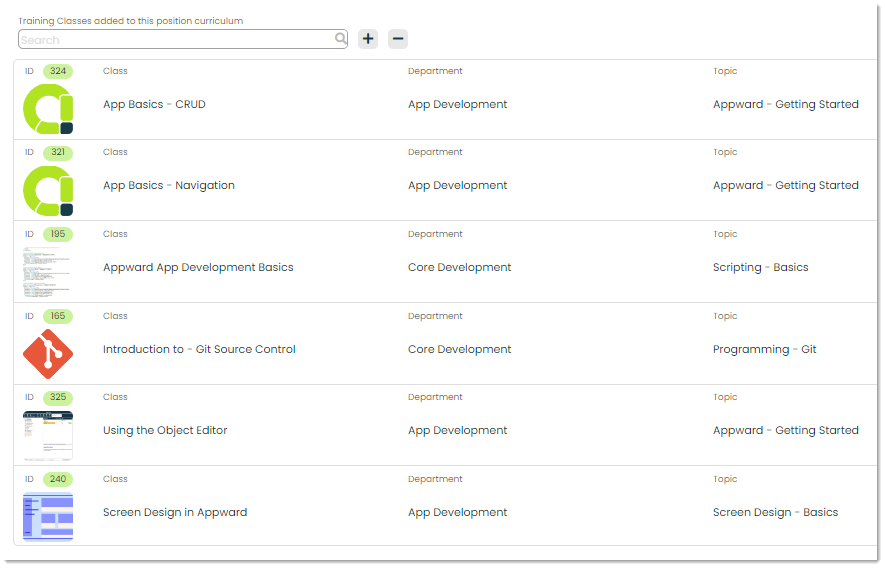Open the App Basics - Navigation thumbnail
The height and width of the screenshot is (568, 885).
click(48, 191)
